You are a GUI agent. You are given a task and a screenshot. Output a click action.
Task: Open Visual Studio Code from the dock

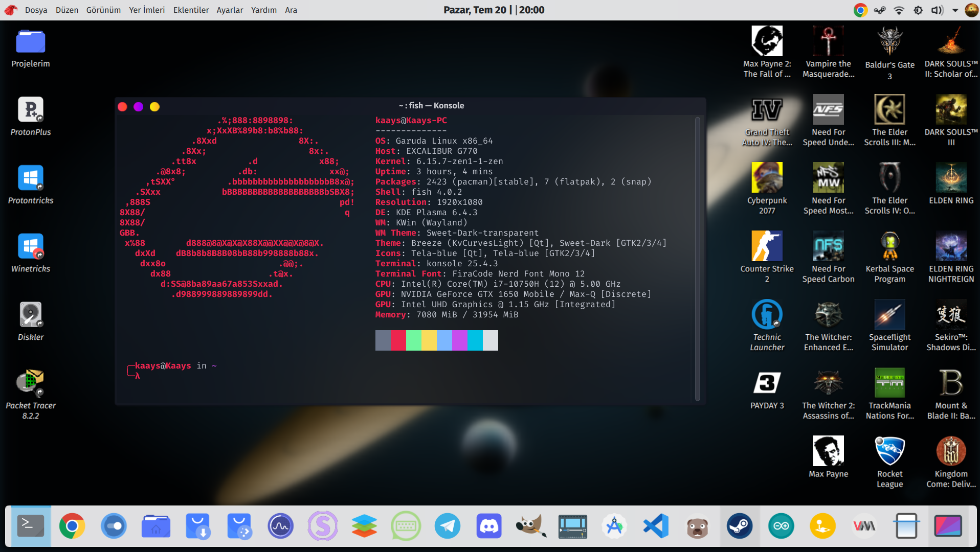click(x=656, y=526)
